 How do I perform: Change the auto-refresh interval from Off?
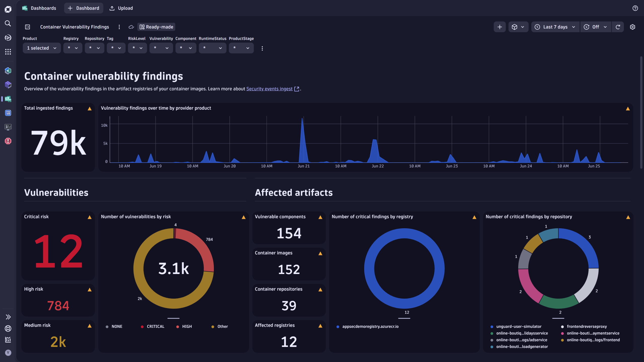click(x=595, y=27)
